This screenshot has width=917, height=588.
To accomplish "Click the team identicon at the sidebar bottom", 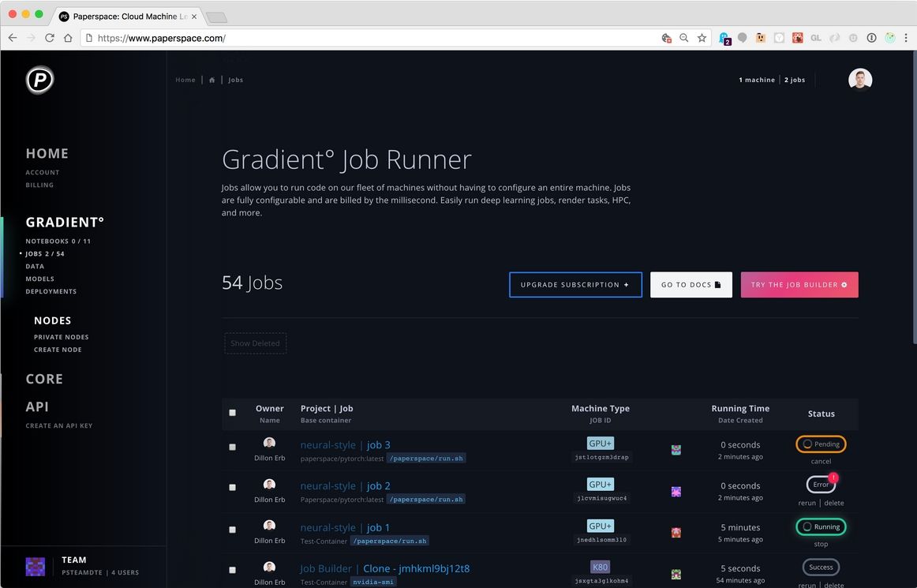I will (36, 567).
